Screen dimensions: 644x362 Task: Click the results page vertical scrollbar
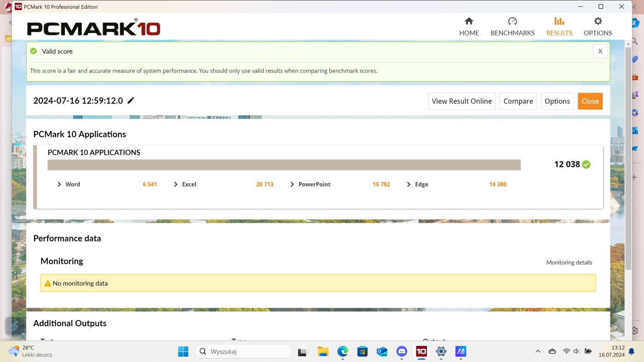click(x=628, y=158)
